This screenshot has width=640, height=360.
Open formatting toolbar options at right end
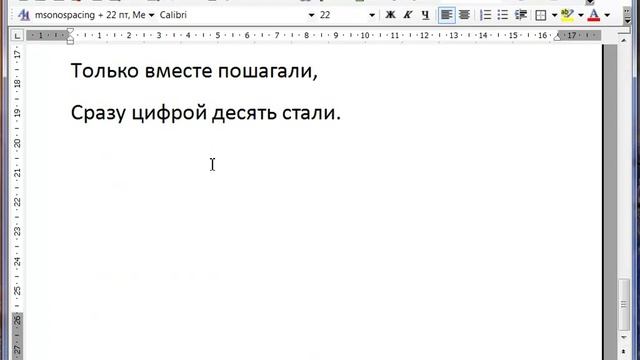tap(627, 15)
